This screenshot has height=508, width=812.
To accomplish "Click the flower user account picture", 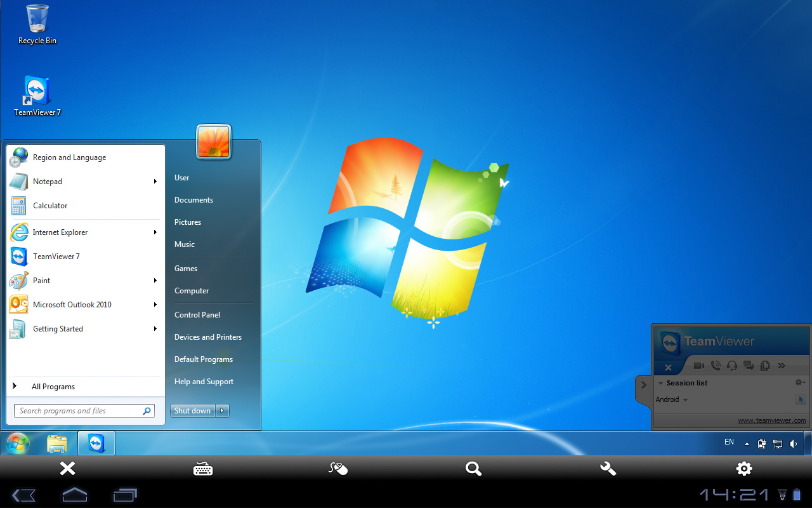I will tap(214, 142).
